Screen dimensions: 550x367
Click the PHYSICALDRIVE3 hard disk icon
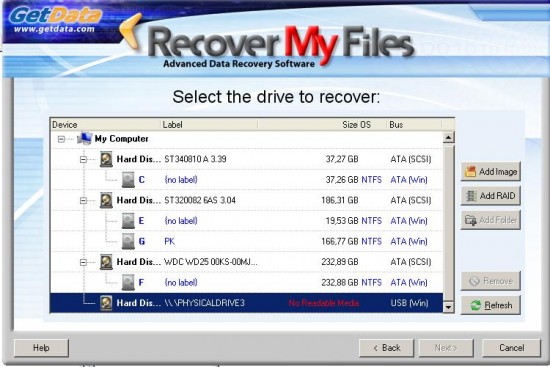point(106,303)
